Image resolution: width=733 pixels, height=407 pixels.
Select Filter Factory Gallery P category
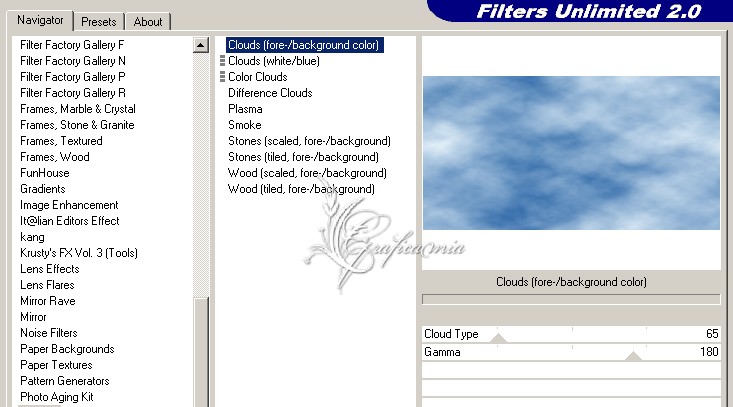point(72,77)
